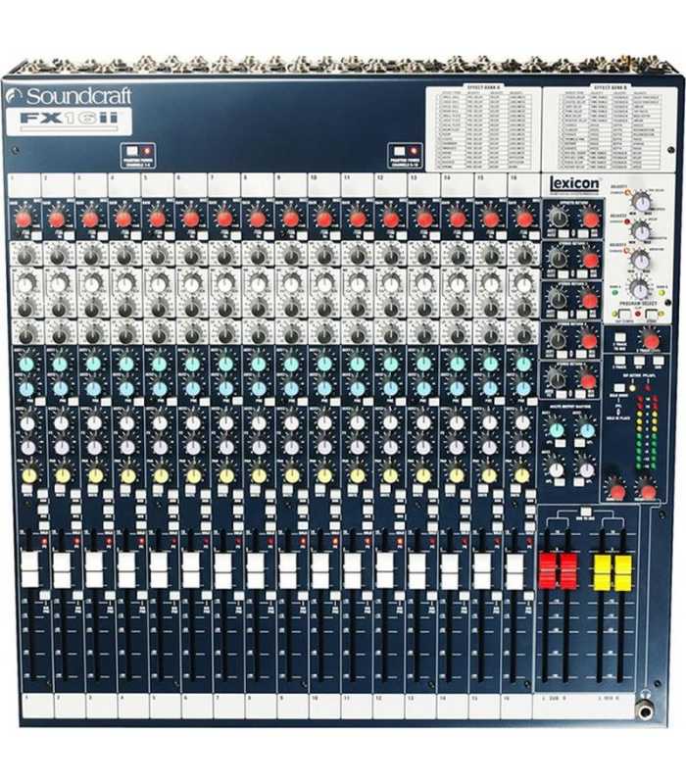Turn the Effects Return red level knob
This screenshot has width=686, height=784.
(x=591, y=219)
